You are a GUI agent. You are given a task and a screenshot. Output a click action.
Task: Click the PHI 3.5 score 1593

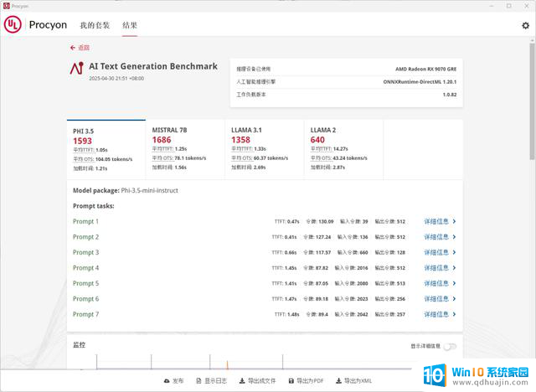point(82,141)
